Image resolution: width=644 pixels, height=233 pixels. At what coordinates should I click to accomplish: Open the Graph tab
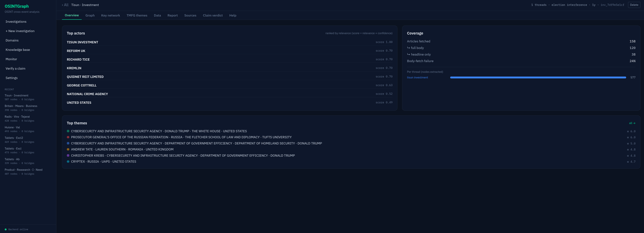(x=90, y=15)
